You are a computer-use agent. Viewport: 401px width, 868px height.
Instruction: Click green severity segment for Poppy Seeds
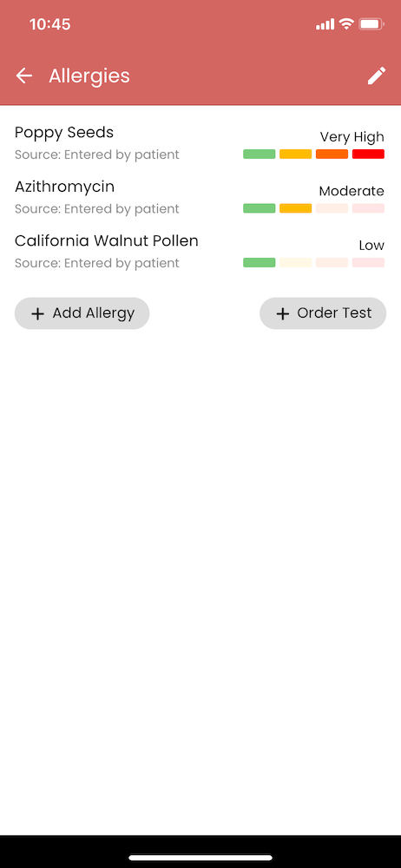point(260,154)
